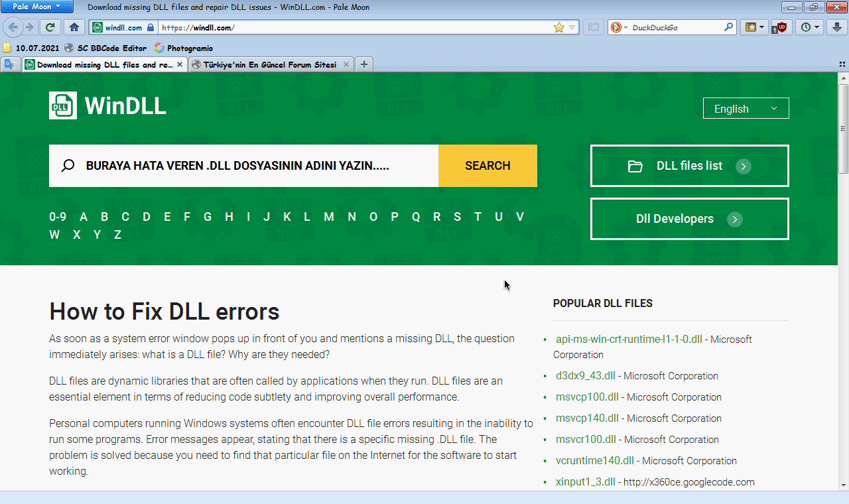This screenshot has width=849, height=504.
Task: Click the magnifier in the DuckDuckGo box
Action: (x=728, y=27)
